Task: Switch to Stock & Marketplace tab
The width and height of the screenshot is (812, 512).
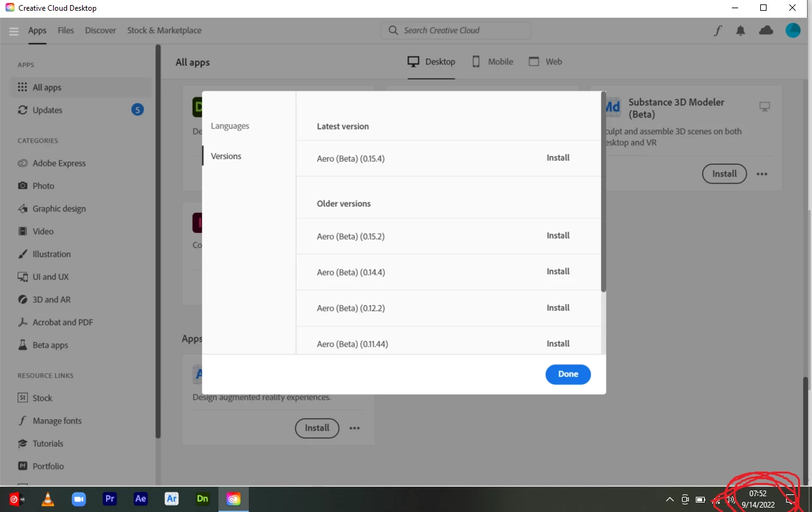Action: tap(164, 30)
